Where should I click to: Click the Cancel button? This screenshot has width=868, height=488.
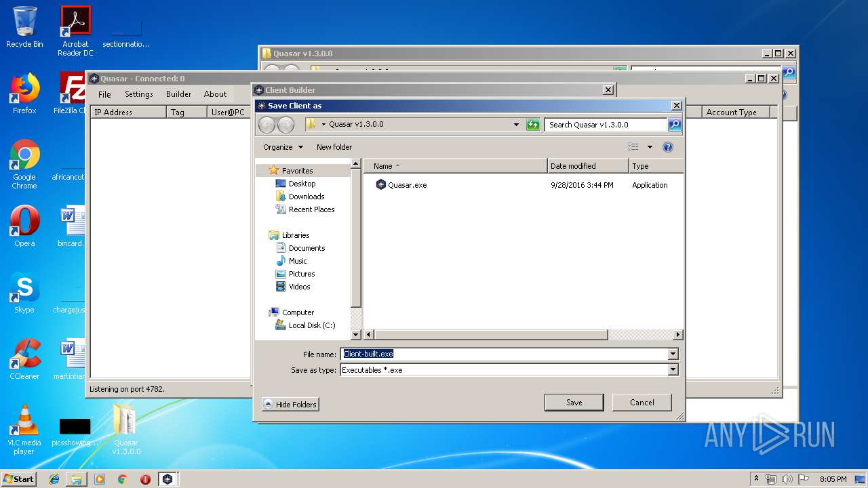point(642,403)
